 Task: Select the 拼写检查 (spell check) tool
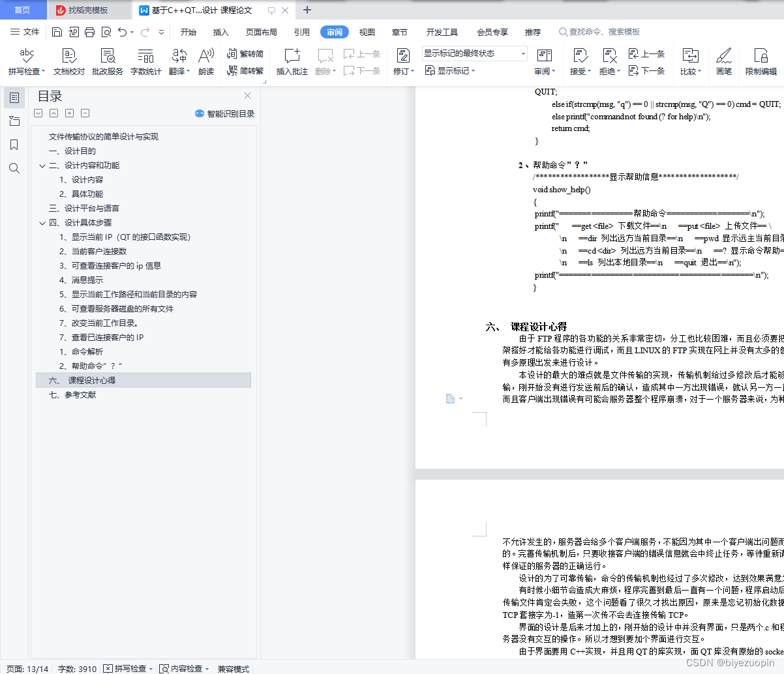click(x=25, y=62)
